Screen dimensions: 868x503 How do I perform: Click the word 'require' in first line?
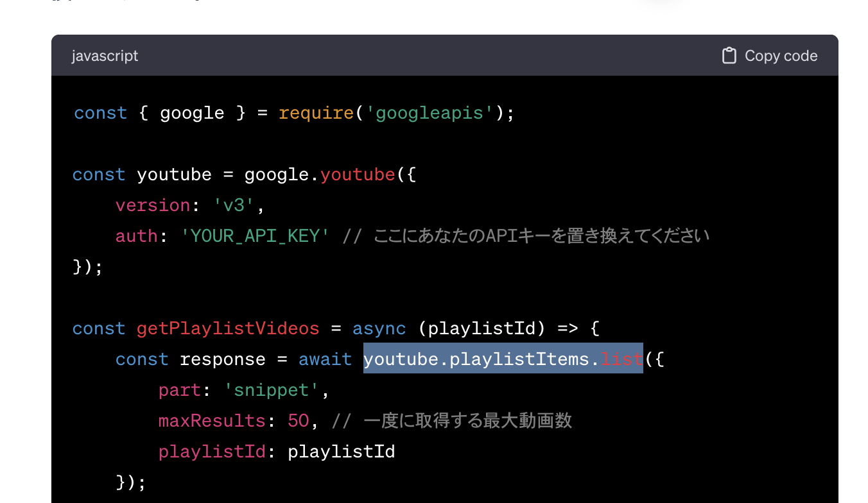pyautogui.click(x=316, y=113)
